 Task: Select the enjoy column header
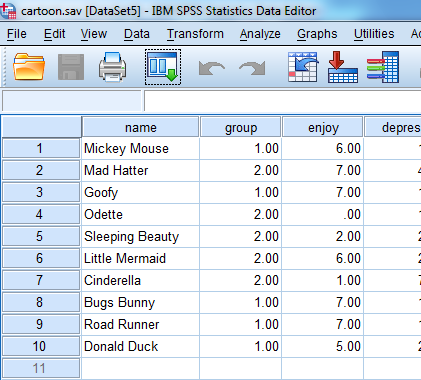[x=323, y=127]
